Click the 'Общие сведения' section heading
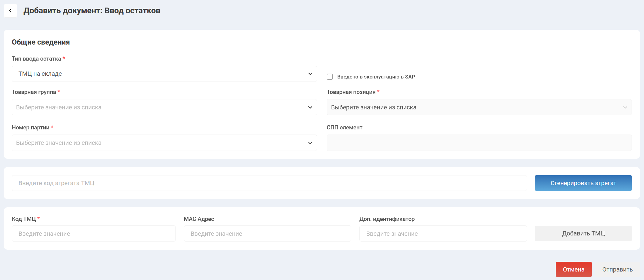This screenshot has height=280, width=644. point(41,42)
